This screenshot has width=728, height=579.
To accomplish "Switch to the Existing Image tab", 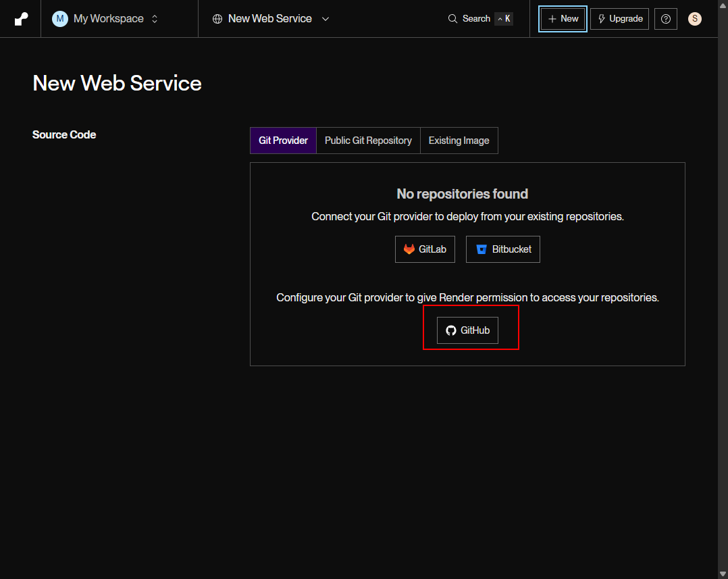I will [x=459, y=141].
